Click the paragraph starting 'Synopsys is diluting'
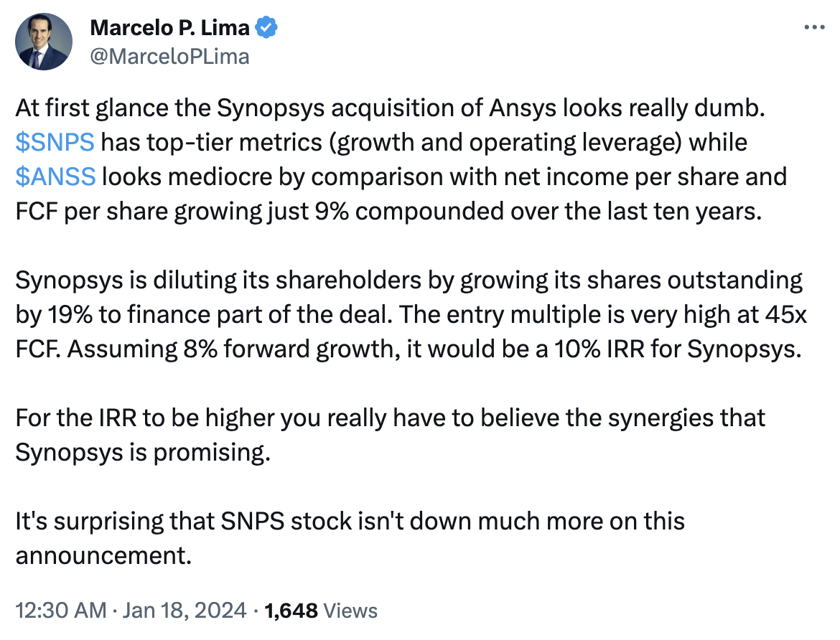Image resolution: width=840 pixels, height=640 pixels. 409,314
